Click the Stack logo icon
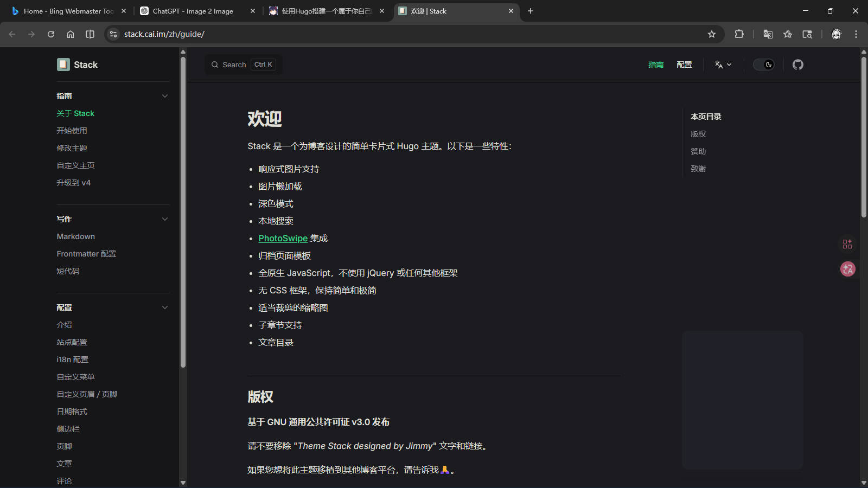This screenshot has width=868, height=488. pyautogui.click(x=63, y=65)
